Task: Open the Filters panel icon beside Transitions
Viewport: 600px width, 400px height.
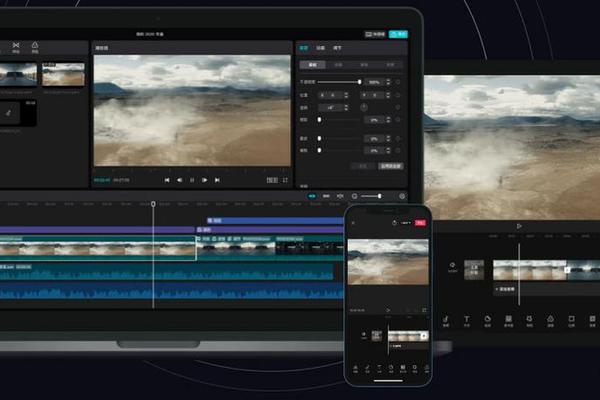Action: [x=35, y=45]
